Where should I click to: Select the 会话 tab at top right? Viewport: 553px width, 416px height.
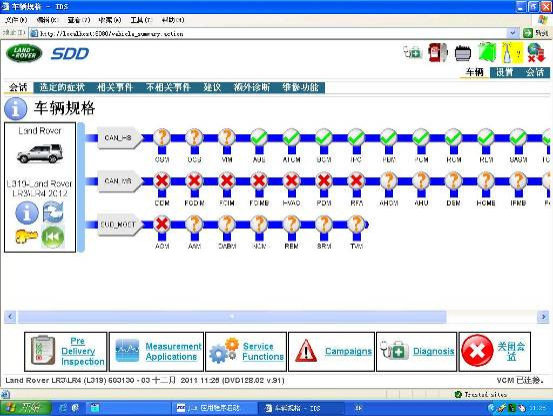[535, 72]
